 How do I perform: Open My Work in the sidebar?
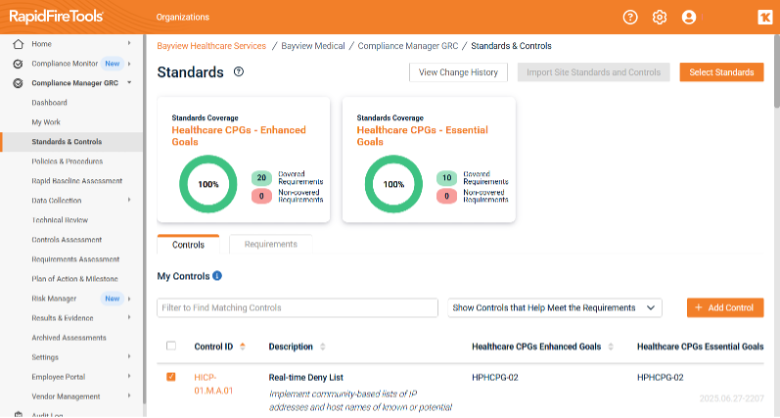pos(46,122)
